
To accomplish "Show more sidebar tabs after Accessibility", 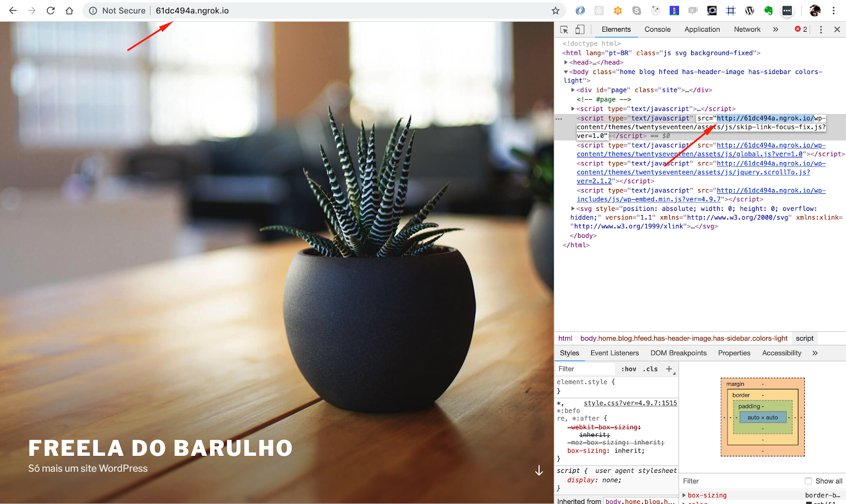I will pyautogui.click(x=815, y=353).
